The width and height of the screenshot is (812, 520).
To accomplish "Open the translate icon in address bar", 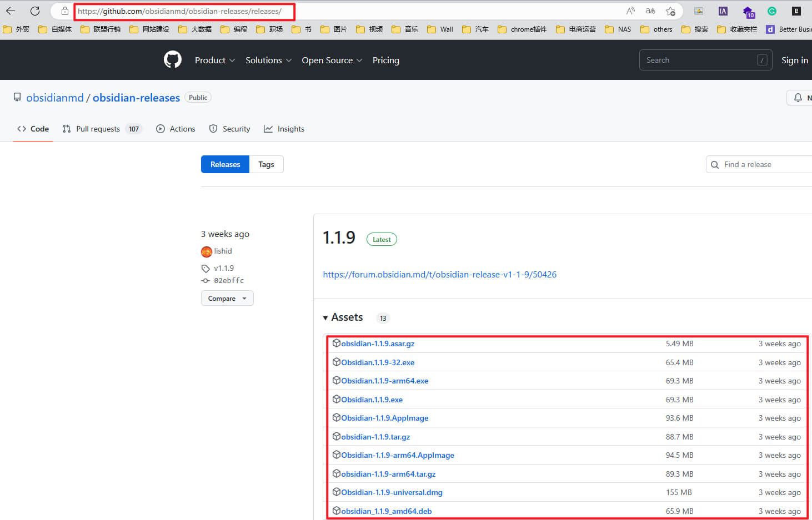I will [x=650, y=11].
